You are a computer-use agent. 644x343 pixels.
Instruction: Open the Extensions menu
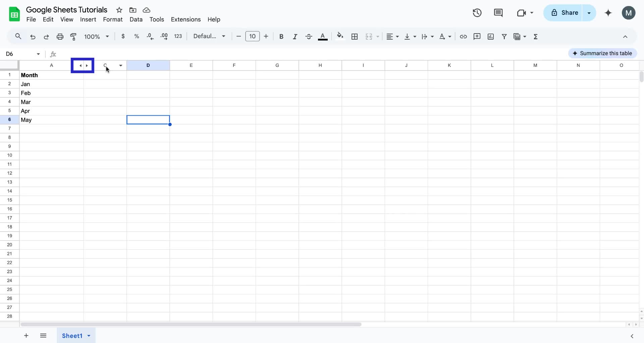click(x=186, y=19)
